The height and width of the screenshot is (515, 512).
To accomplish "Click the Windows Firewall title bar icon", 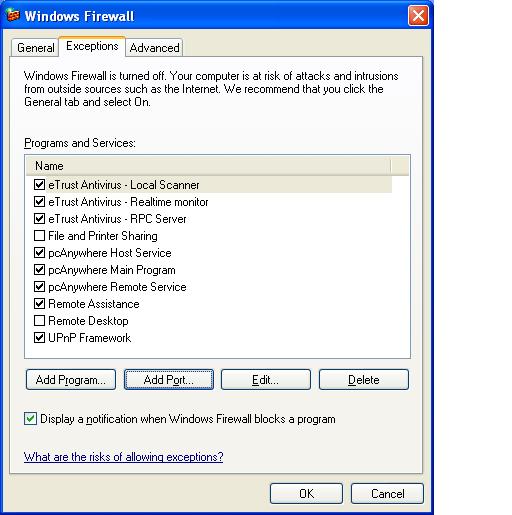I will (x=13, y=15).
